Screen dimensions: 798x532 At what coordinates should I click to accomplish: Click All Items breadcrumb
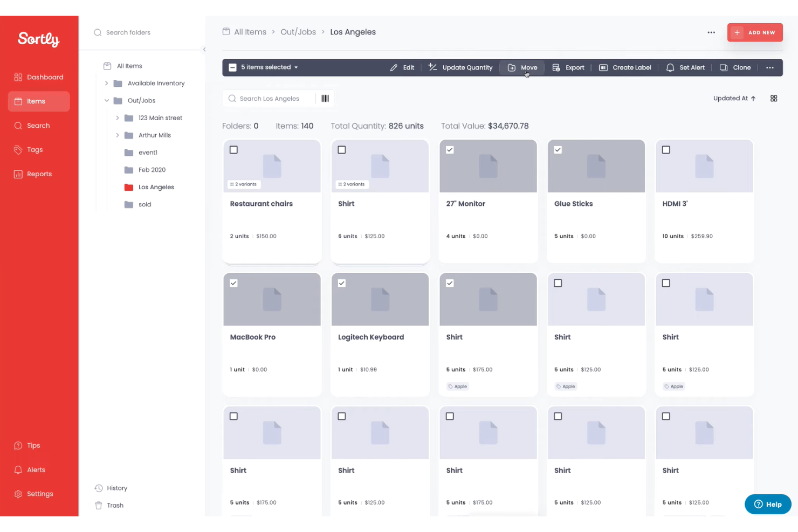[x=250, y=32]
